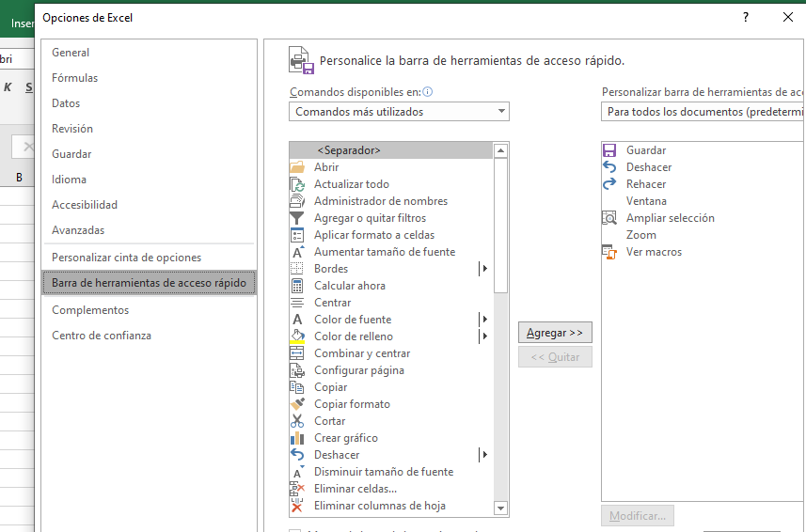
Task: Click the commands list scrollbar thumb
Action: coord(500,226)
